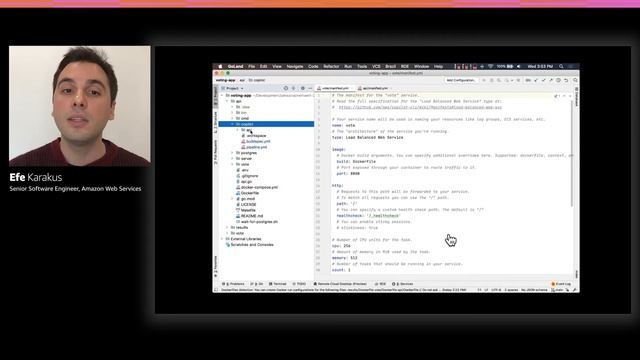Open wait-for-postgres.sh file
640x360 pixels.
[257, 222]
